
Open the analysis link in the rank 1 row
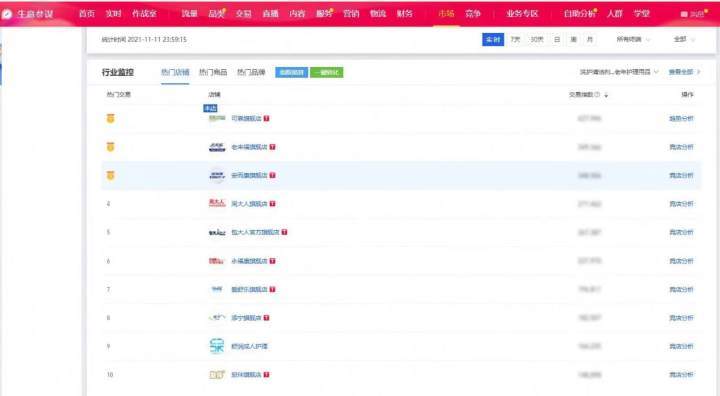click(681, 119)
